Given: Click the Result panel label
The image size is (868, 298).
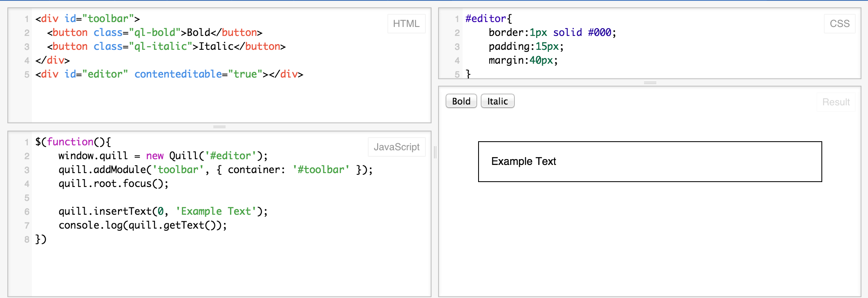Looking at the screenshot, I should (836, 102).
